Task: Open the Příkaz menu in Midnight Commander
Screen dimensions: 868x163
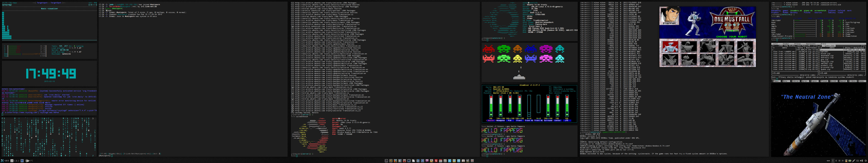Action: [798, 44]
